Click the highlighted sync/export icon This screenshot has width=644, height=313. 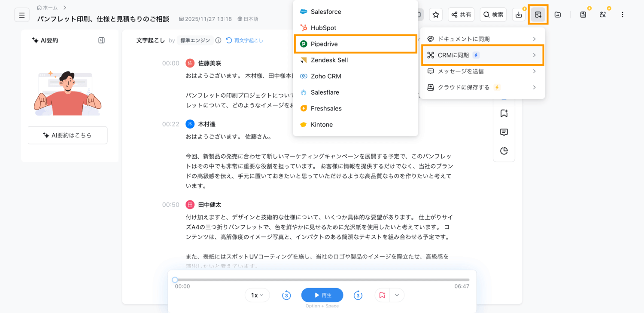tap(538, 15)
